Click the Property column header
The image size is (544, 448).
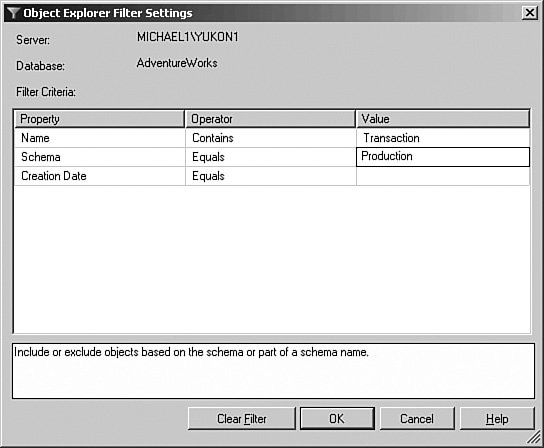(100, 119)
